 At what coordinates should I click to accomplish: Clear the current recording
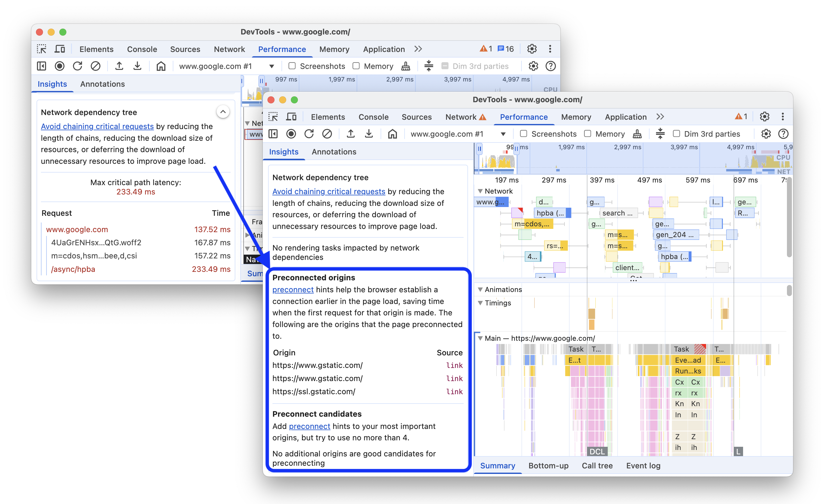pyautogui.click(x=327, y=134)
